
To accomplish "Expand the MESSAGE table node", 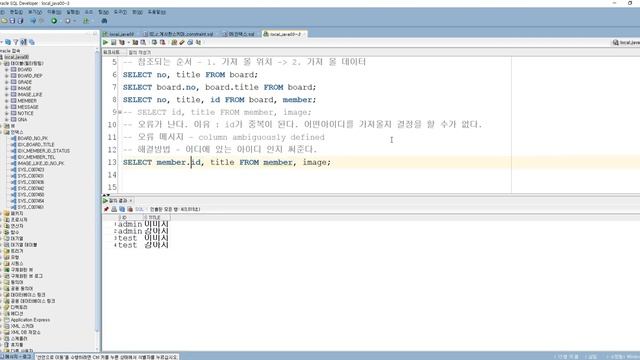I will click(7, 107).
